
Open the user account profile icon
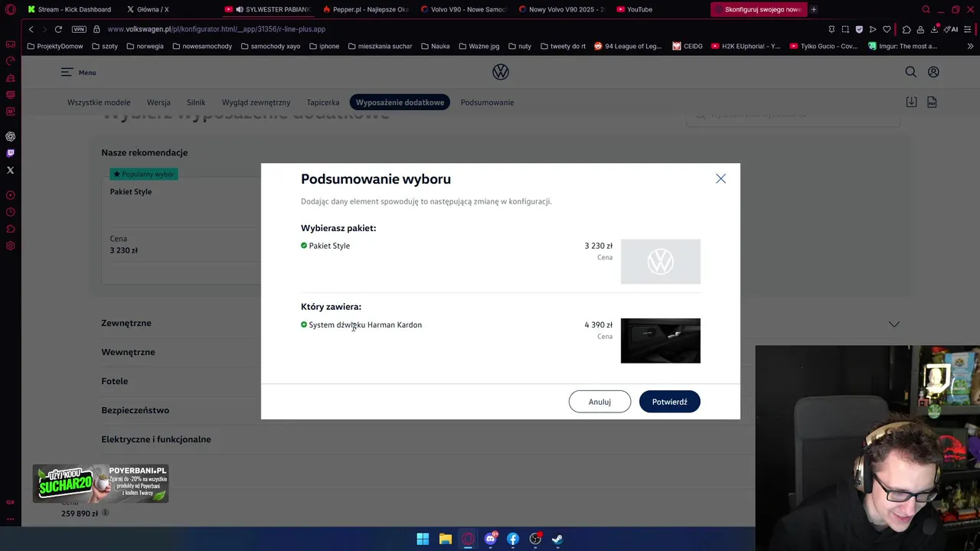tap(933, 72)
